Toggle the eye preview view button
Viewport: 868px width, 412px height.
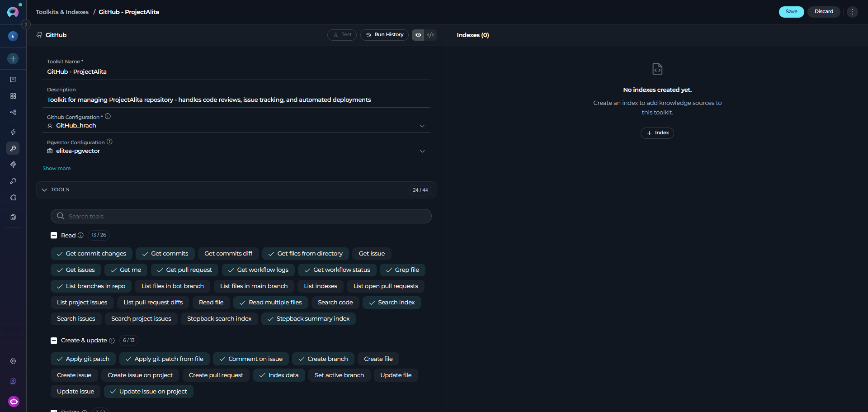418,35
